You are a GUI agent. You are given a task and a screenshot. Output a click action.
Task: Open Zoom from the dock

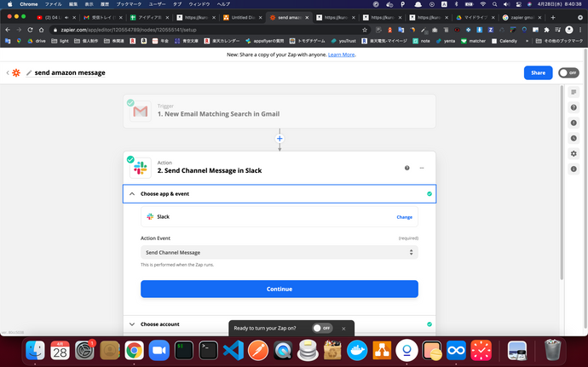tap(159, 351)
